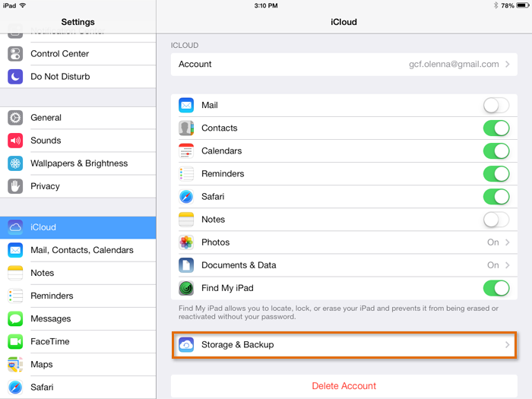532x399 pixels.
Task: Open the Storage & Backup row
Action: point(344,345)
